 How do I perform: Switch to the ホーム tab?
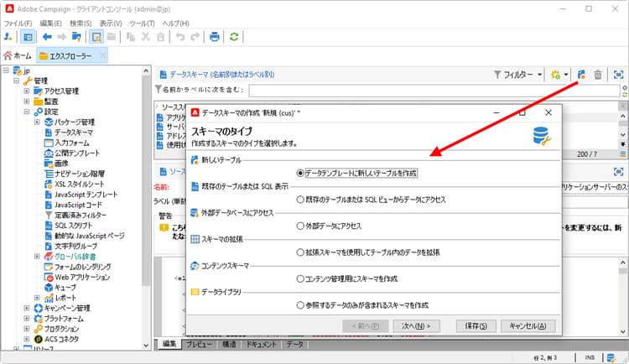coord(18,56)
